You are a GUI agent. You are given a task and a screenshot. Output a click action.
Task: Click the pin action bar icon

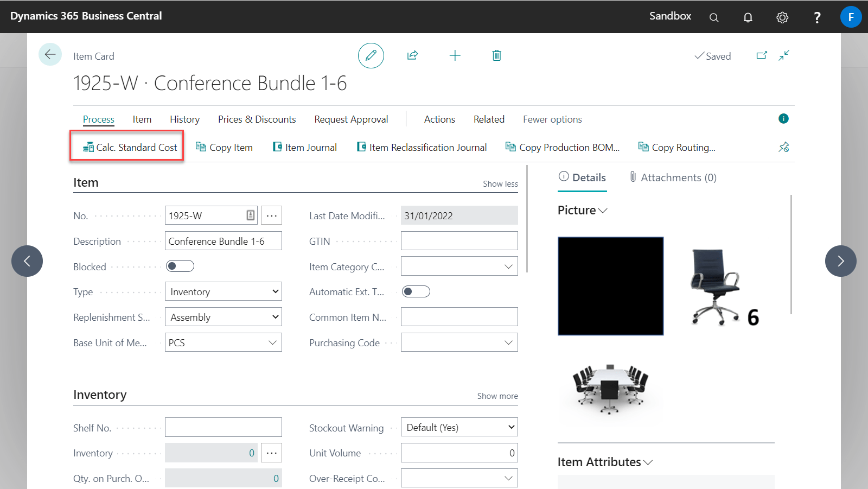(x=784, y=147)
